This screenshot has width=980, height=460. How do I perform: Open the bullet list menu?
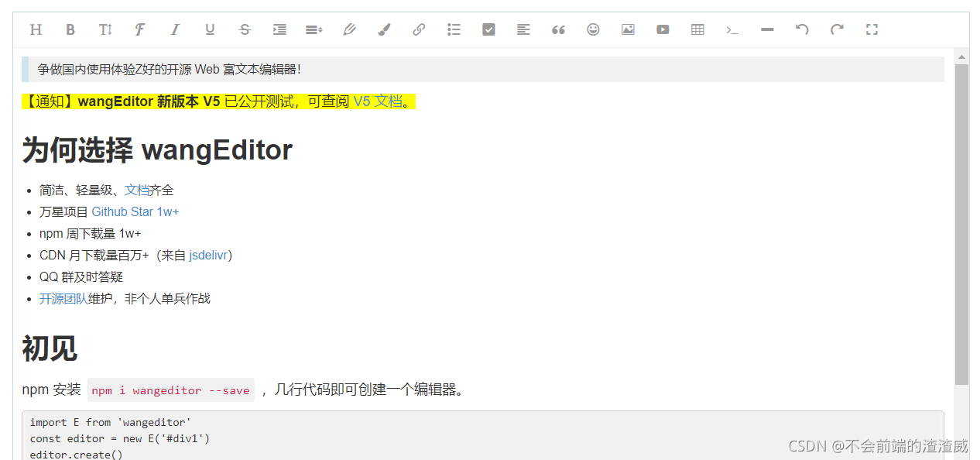tap(454, 29)
